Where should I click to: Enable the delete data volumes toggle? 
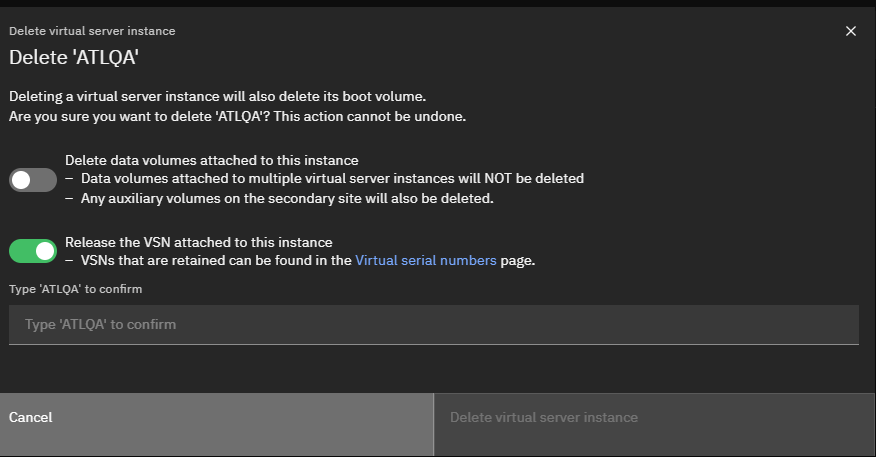click(33, 180)
